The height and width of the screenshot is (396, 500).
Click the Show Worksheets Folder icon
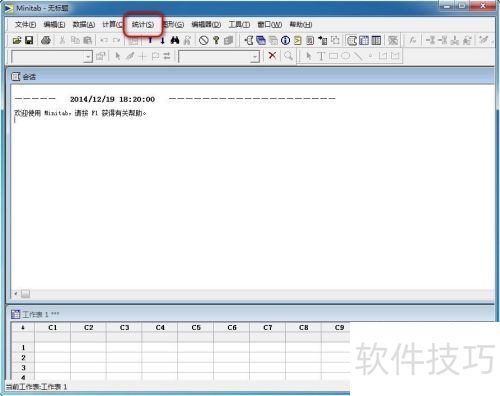(261, 40)
